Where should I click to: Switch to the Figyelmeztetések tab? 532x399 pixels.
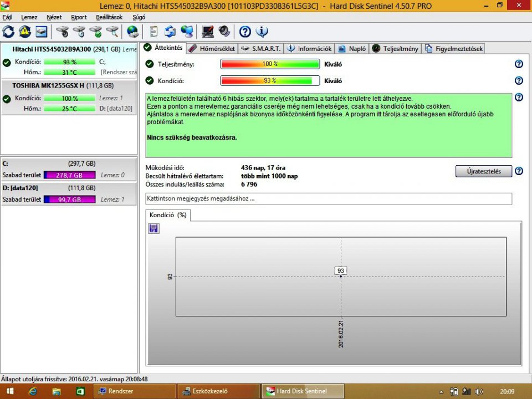click(454, 49)
